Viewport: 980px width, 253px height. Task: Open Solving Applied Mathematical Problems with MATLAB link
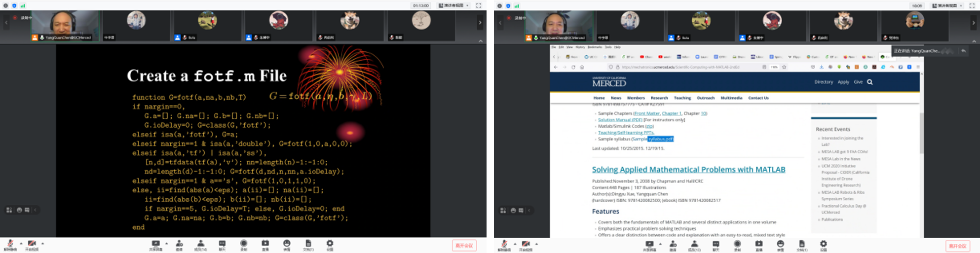point(688,170)
